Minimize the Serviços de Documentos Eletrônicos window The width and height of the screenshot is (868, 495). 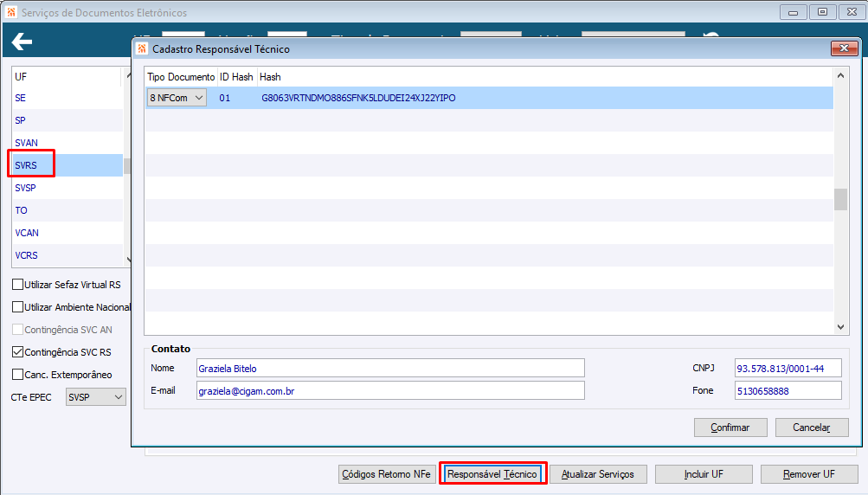pyautogui.click(x=794, y=11)
